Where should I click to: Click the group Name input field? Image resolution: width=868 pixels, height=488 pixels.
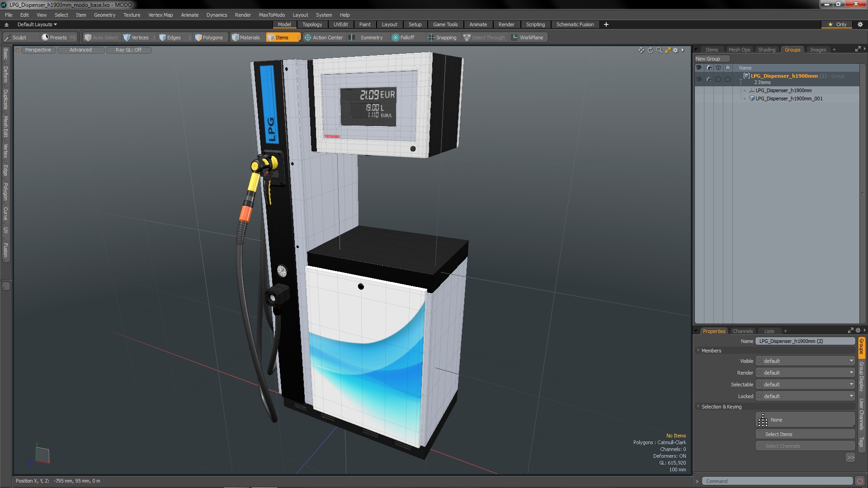point(805,341)
